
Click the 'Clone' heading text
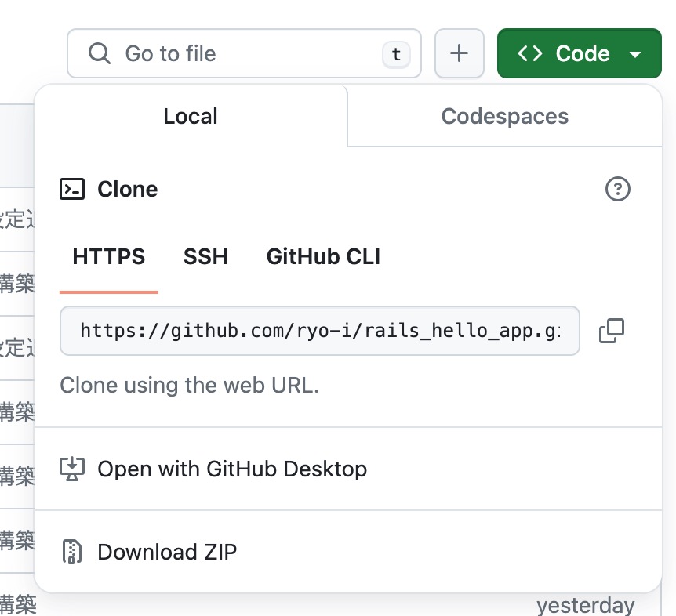tap(128, 189)
